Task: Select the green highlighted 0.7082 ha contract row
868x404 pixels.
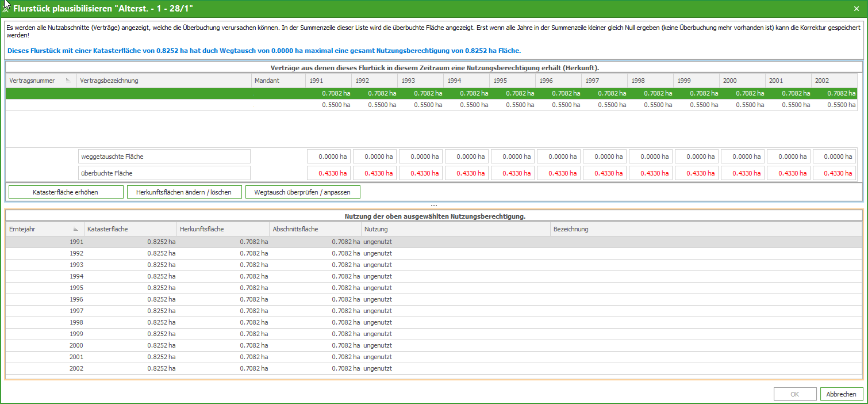Action: (x=431, y=93)
